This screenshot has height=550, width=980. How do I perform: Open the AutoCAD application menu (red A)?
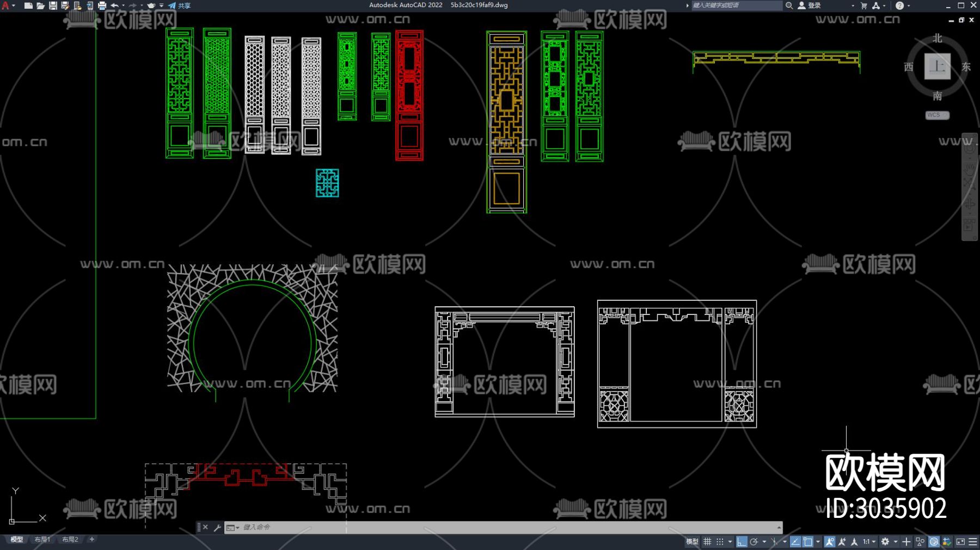click(5, 5)
